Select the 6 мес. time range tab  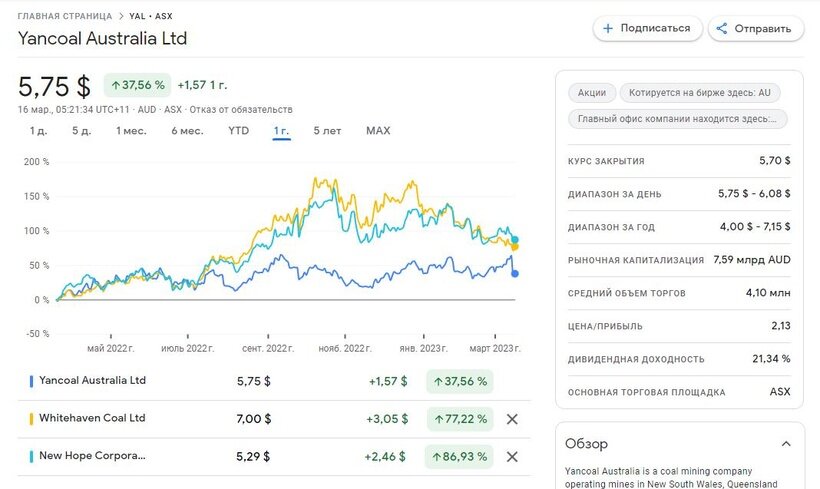coord(187,131)
